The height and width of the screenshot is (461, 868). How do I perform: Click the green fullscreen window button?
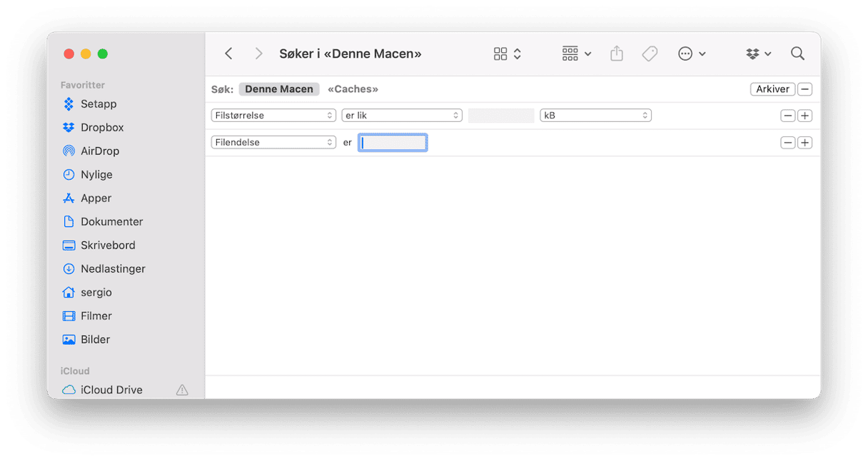pos(103,54)
